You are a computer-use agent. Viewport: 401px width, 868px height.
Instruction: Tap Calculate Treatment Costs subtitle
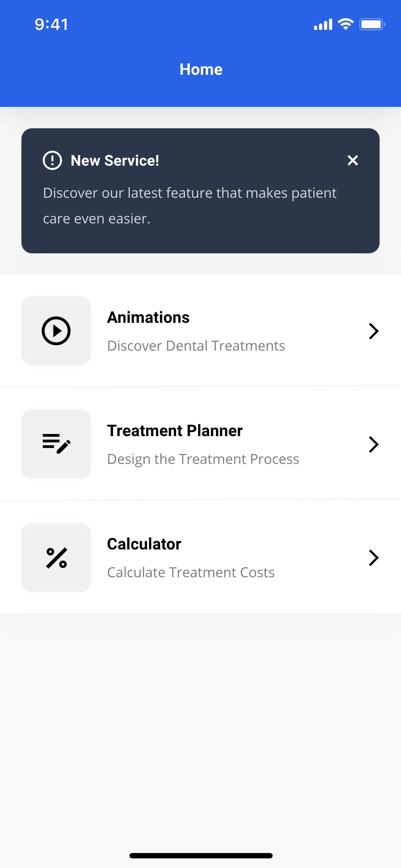pyautogui.click(x=191, y=572)
